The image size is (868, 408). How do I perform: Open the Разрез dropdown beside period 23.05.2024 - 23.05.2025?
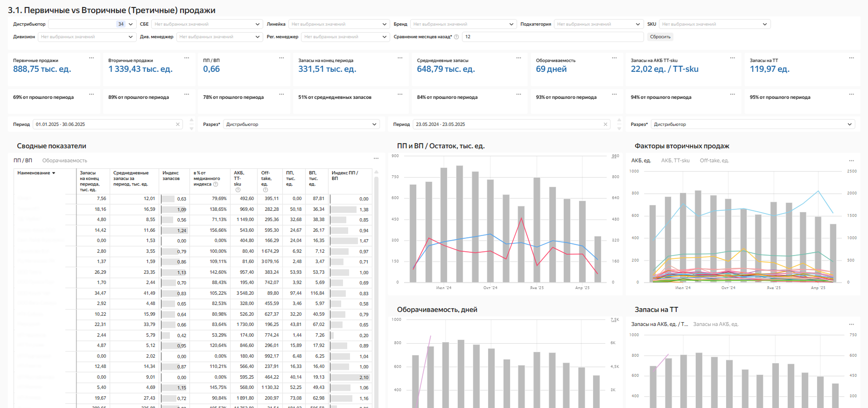point(753,124)
